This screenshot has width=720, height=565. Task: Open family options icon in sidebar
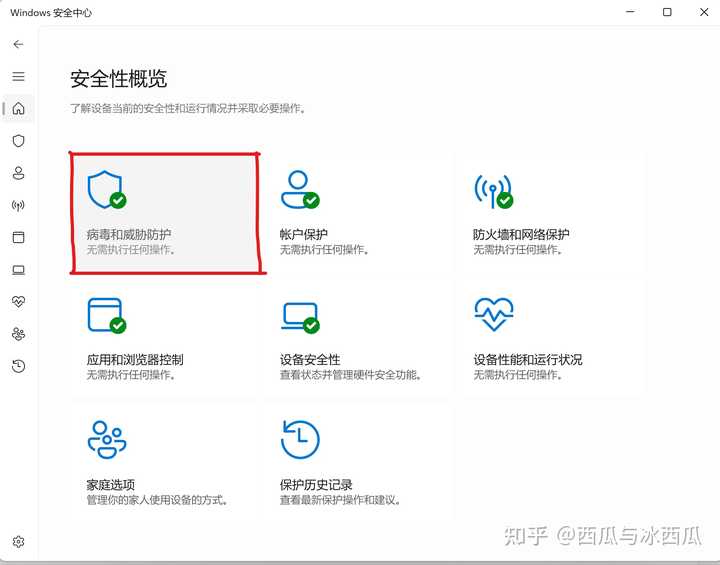[18, 334]
